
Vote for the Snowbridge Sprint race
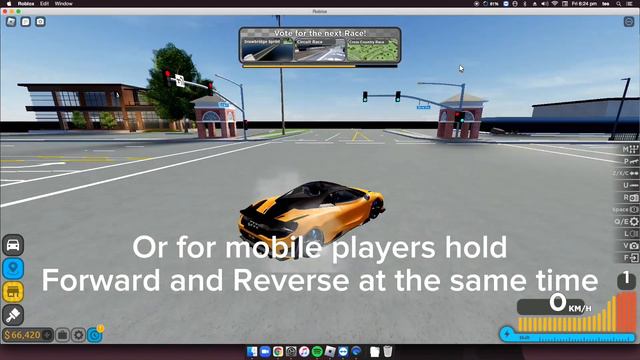point(267,50)
